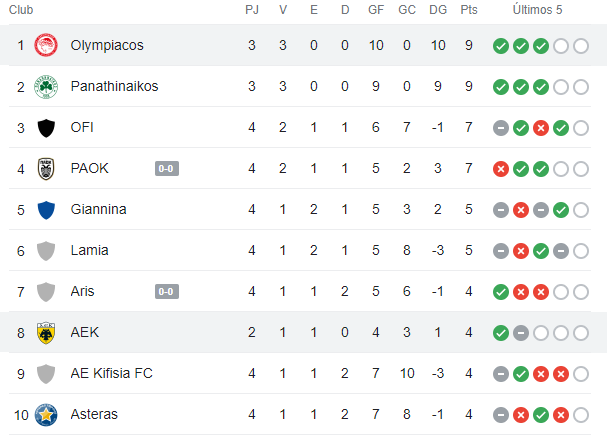Select the Panathinaikos team name
607x438 pixels.
[114, 87]
